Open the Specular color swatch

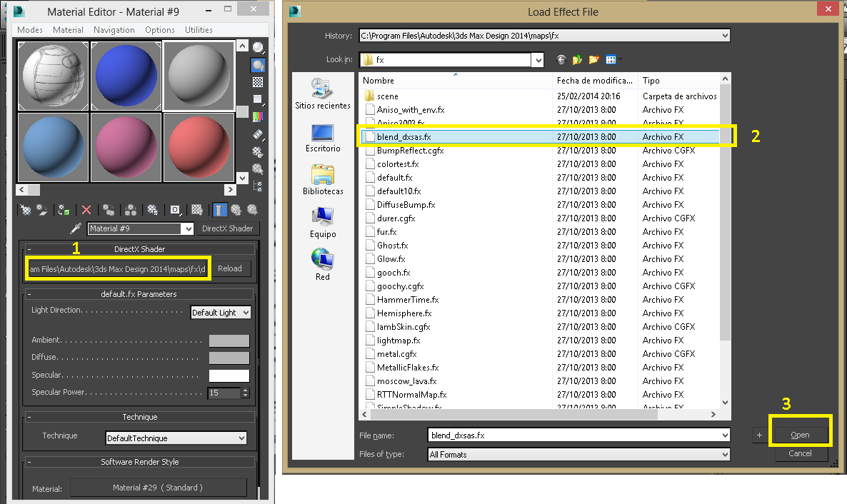pyautogui.click(x=229, y=376)
